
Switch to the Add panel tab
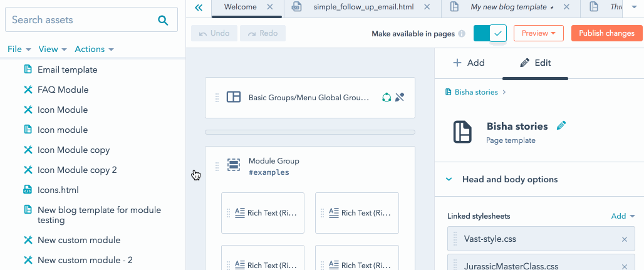[469, 63]
